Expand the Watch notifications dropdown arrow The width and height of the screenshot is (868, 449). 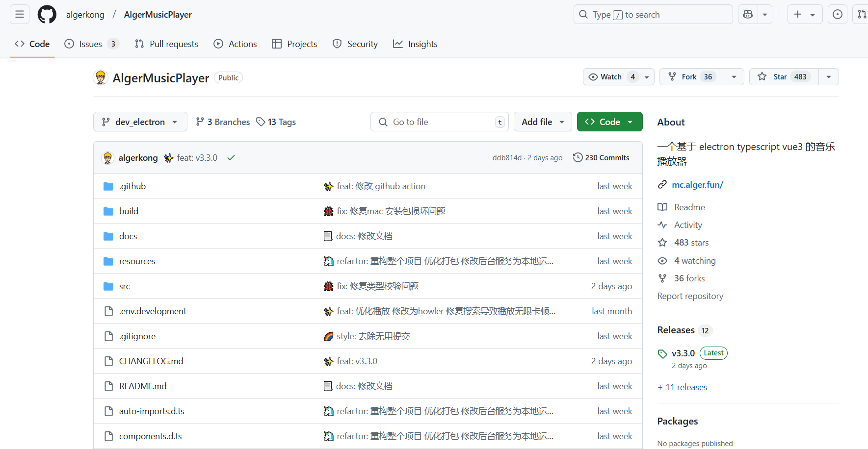pyautogui.click(x=647, y=77)
